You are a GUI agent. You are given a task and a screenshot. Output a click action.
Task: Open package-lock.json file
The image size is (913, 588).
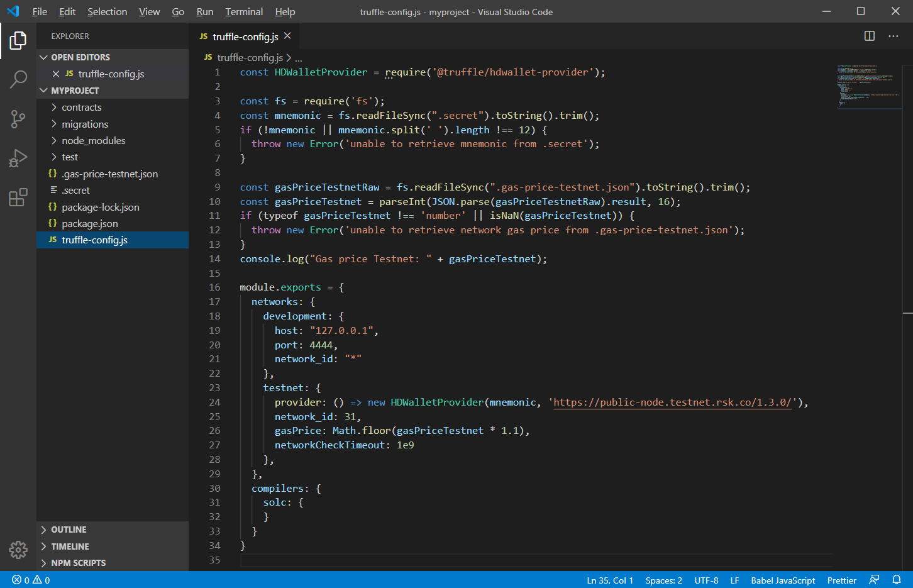point(113,207)
